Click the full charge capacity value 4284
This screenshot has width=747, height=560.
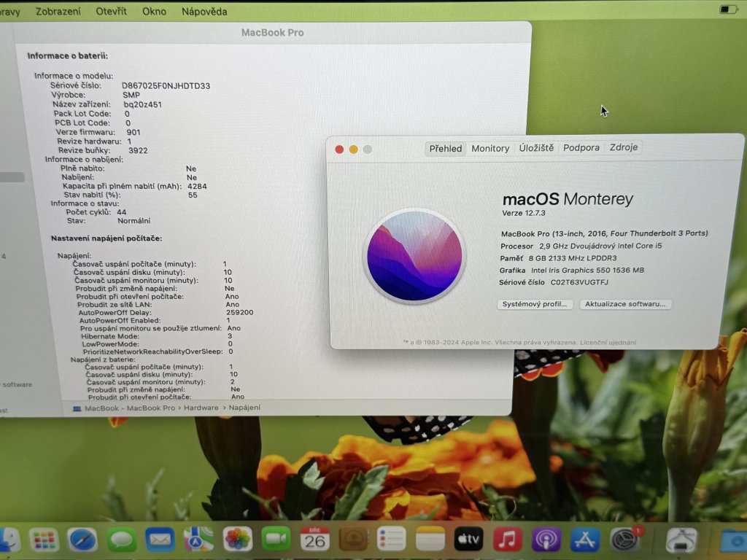[x=197, y=186]
